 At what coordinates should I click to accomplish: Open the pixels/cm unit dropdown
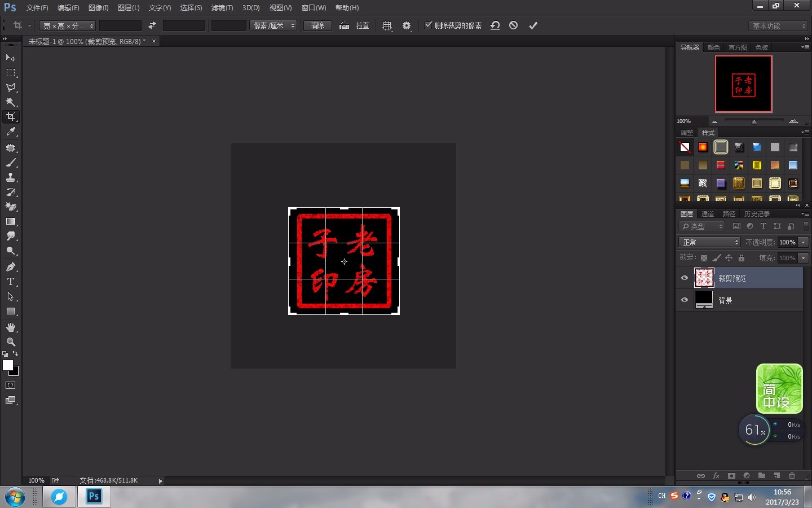273,25
